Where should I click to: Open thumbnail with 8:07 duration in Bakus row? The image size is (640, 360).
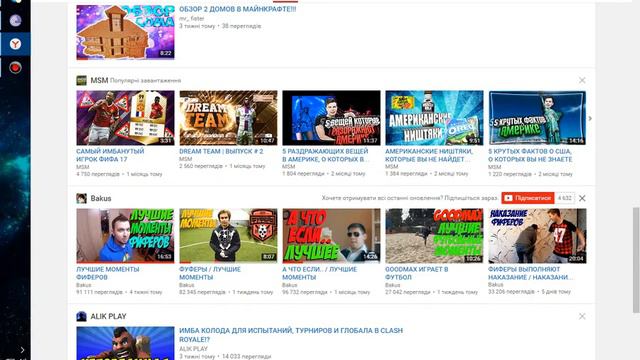[228, 236]
